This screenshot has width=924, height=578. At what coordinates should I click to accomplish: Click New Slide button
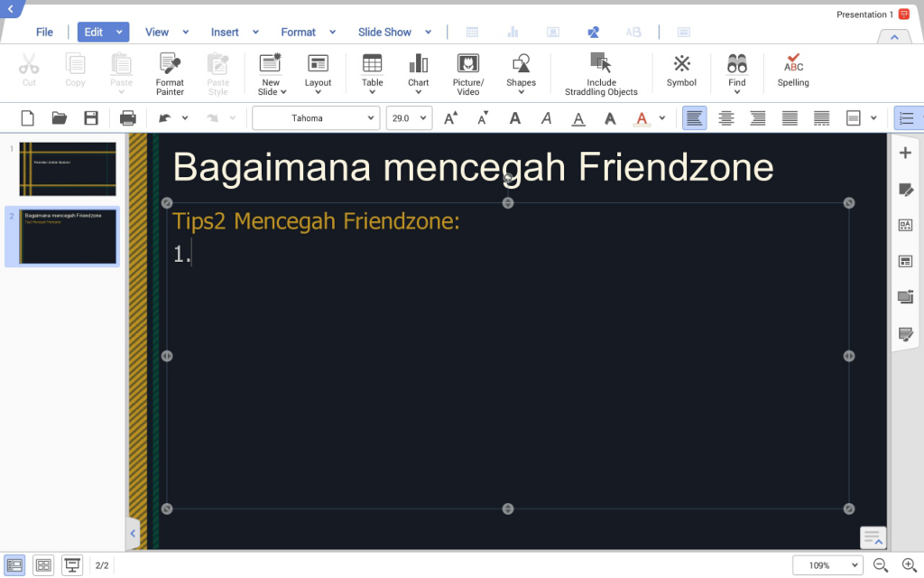click(x=271, y=72)
